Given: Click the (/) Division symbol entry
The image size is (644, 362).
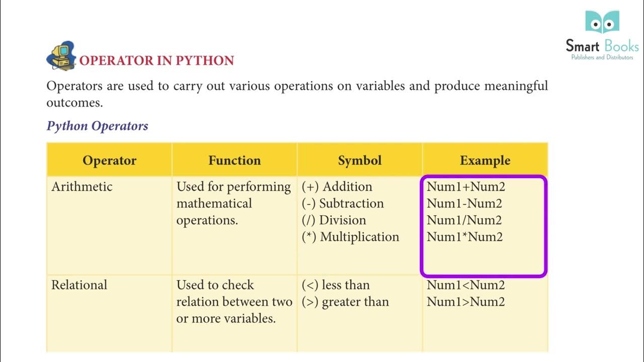Looking at the screenshot, I should point(334,220).
